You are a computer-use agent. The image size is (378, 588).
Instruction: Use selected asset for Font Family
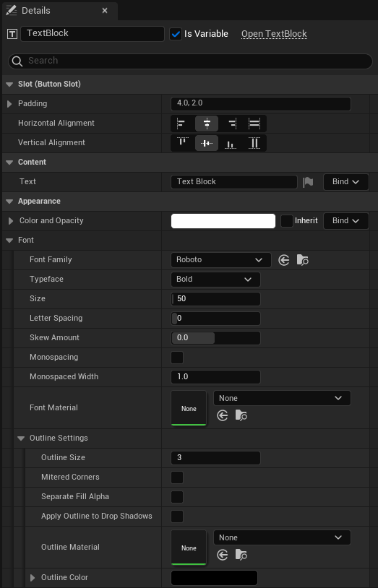click(284, 260)
